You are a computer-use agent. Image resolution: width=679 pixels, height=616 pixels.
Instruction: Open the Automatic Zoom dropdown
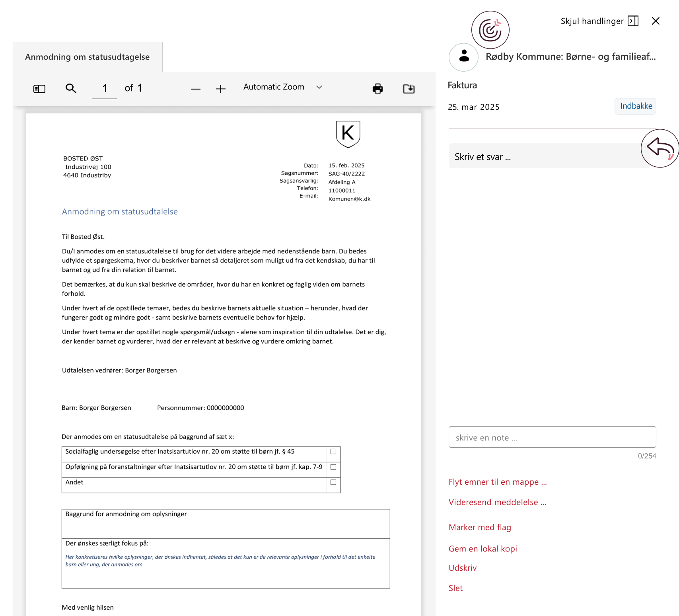pyautogui.click(x=282, y=87)
